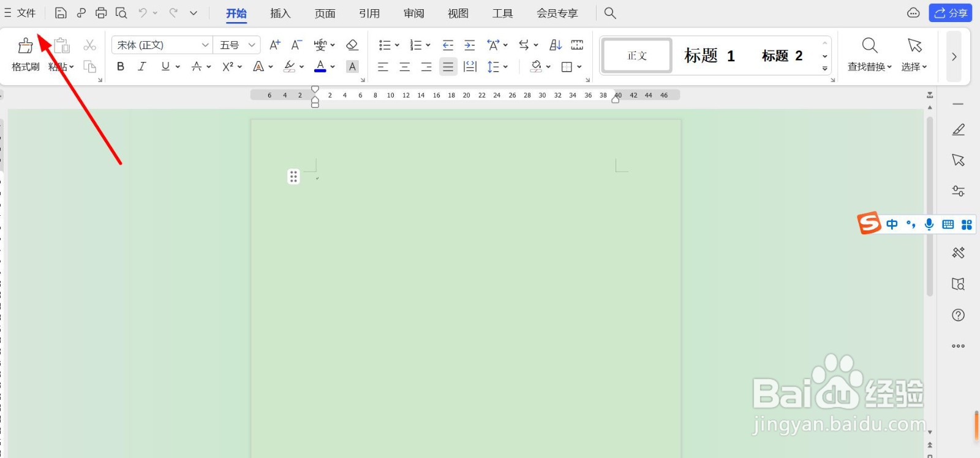Open print preview icon
The image size is (980, 458).
pos(121,13)
